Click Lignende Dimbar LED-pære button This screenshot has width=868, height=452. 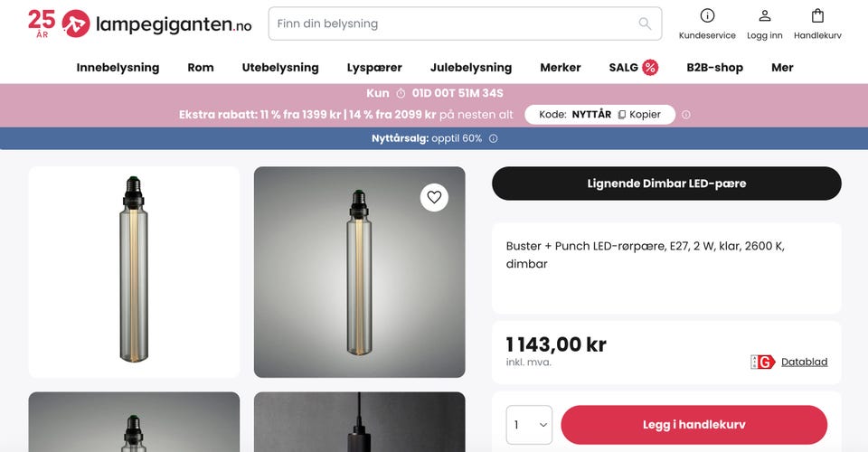(x=666, y=184)
